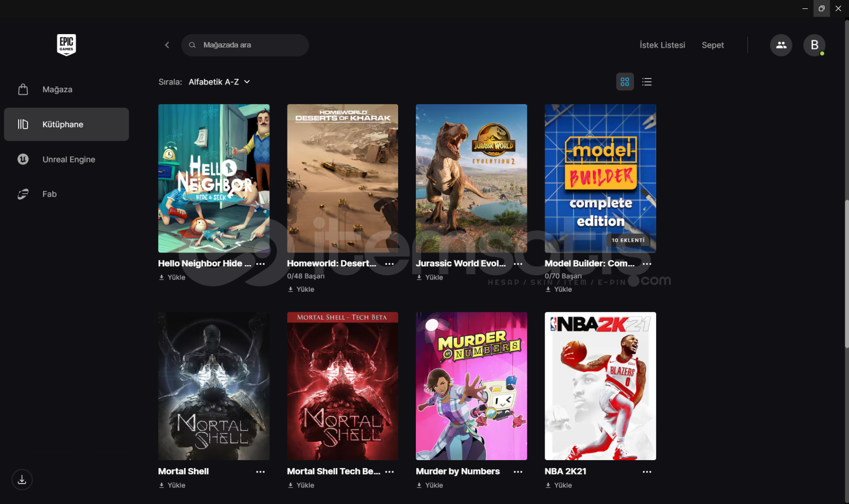The height and width of the screenshot is (504, 849).
Task: Open options menu for Model Builder
Action: click(x=647, y=264)
